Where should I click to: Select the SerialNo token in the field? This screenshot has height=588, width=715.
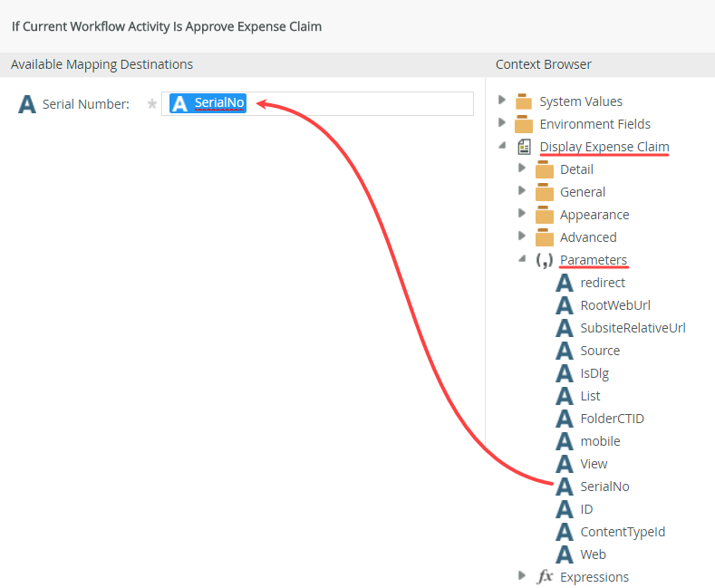208,103
